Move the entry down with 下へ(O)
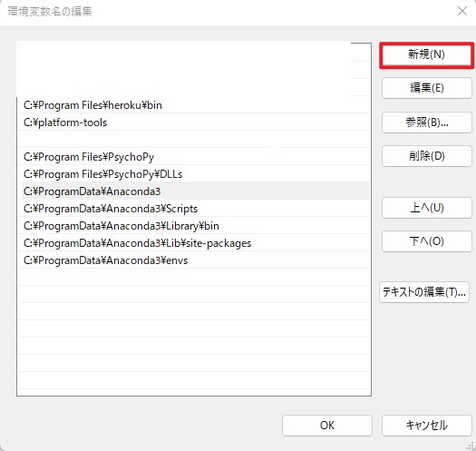Viewport: 476px width, 451px height. [x=426, y=241]
